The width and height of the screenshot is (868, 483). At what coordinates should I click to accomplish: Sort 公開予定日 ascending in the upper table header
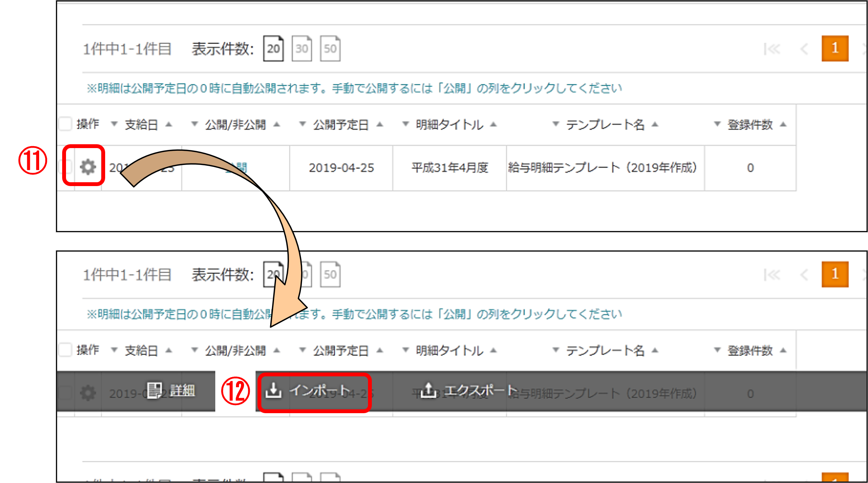point(380,124)
